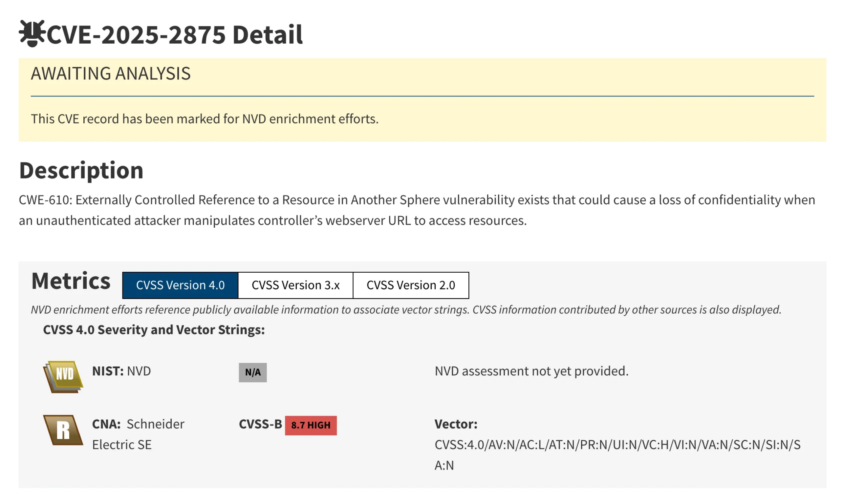
Task: Collapse the Description section
Action: click(x=81, y=171)
